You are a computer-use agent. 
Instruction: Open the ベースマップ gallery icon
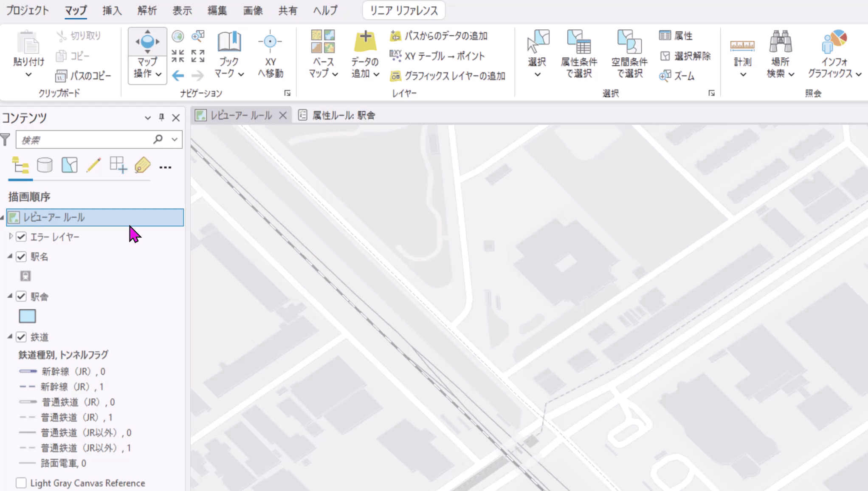(323, 42)
